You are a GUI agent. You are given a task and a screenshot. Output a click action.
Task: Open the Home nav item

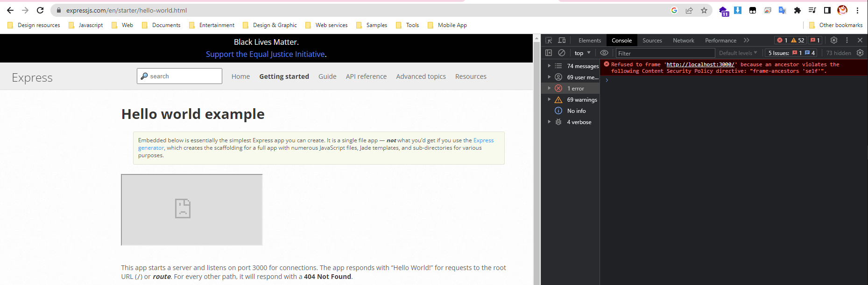tap(240, 76)
